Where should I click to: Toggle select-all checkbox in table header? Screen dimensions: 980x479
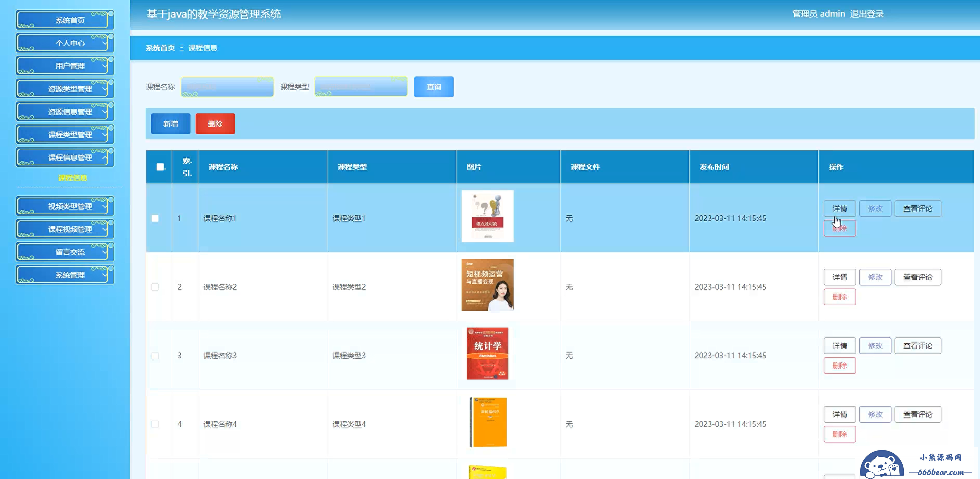(160, 167)
